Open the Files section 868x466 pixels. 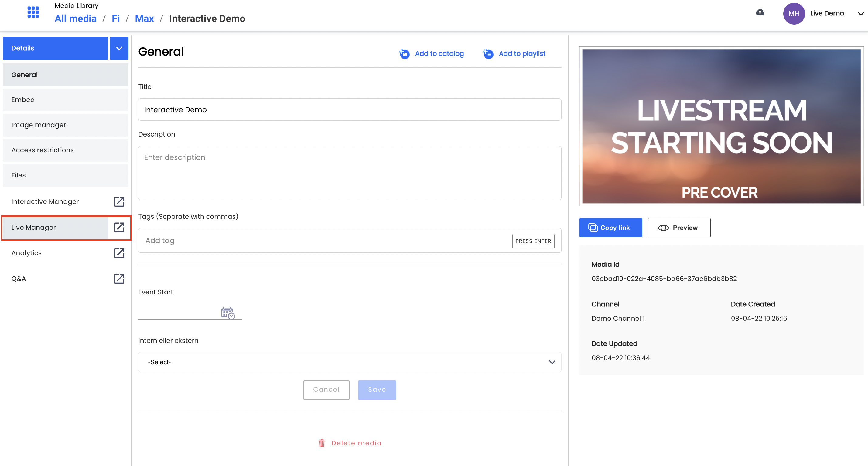coord(65,175)
